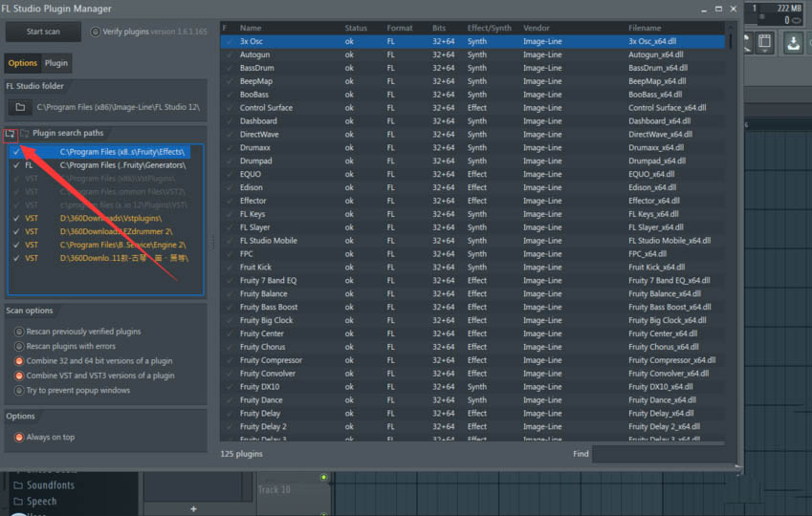The height and width of the screenshot is (516, 812).
Task: Select the Options tab
Action: pyautogui.click(x=23, y=63)
